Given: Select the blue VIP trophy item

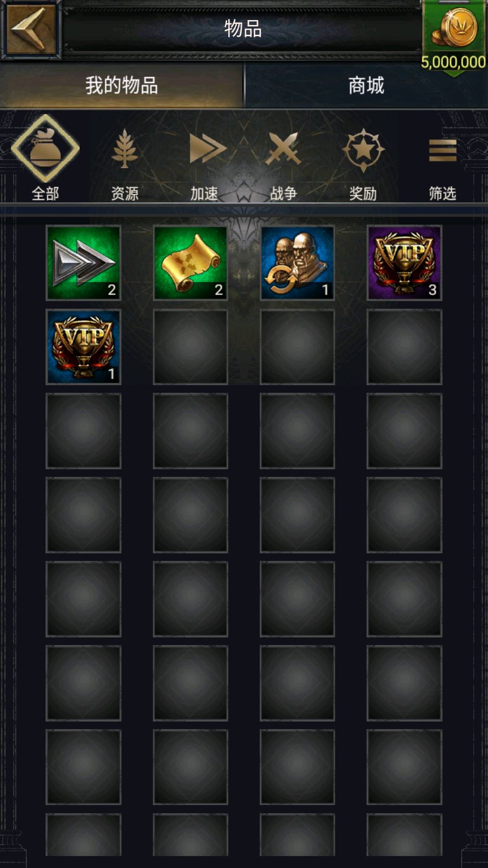Looking at the screenshot, I should [x=84, y=347].
